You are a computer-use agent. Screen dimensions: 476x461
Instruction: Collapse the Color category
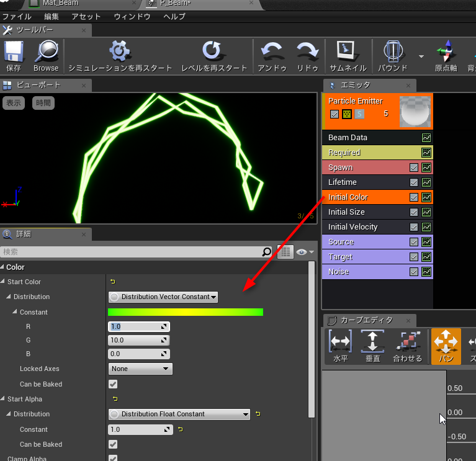click(2, 267)
